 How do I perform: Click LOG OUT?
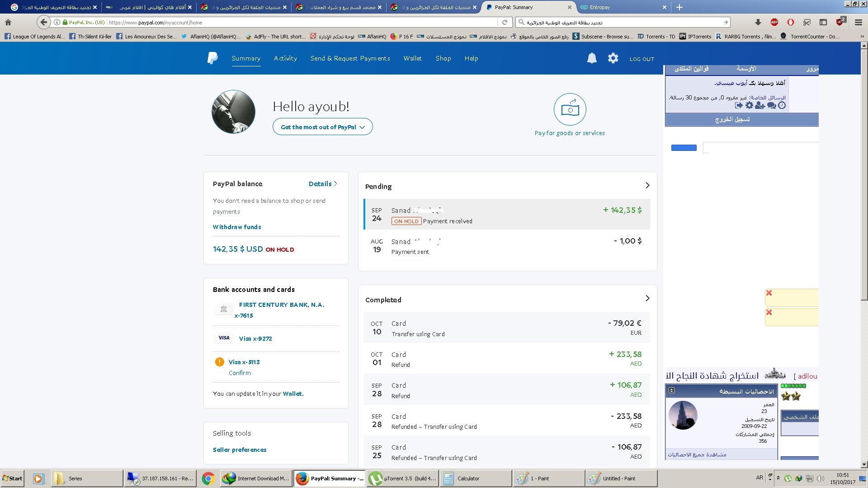[x=642, y=59]
